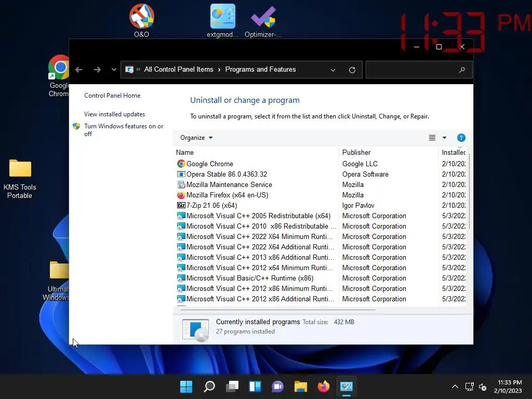Click Google LLC publisher cell
532x399 pixels.
tap(360, 164)
